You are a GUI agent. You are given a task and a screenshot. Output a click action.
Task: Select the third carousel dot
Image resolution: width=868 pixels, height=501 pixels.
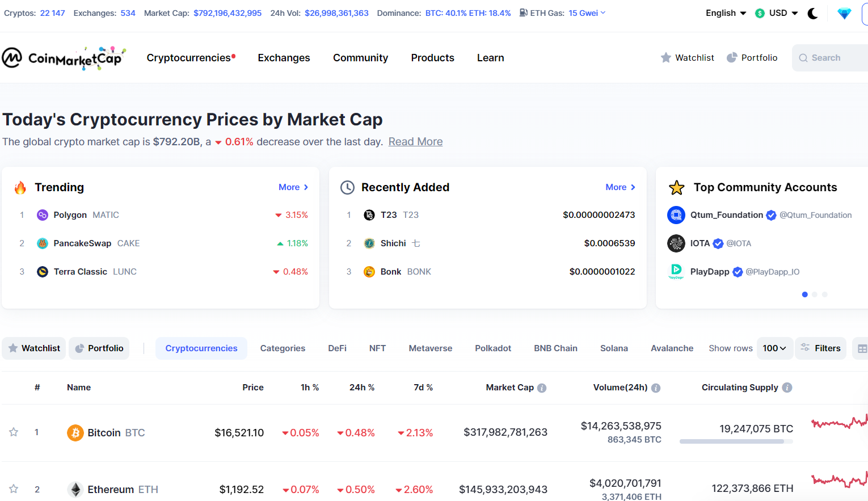(825, 294)
